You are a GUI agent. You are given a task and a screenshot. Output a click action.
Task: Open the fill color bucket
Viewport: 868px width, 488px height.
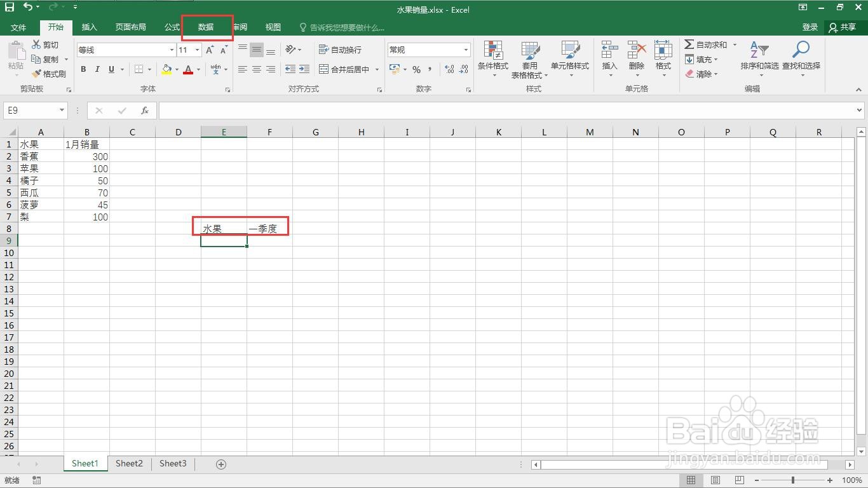click(166, 69)
